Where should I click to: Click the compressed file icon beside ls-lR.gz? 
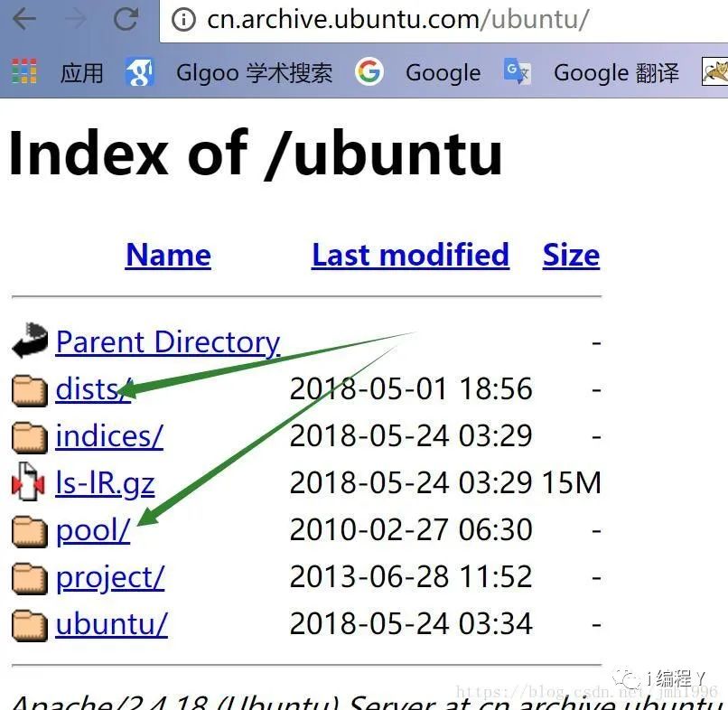[28, 481]
